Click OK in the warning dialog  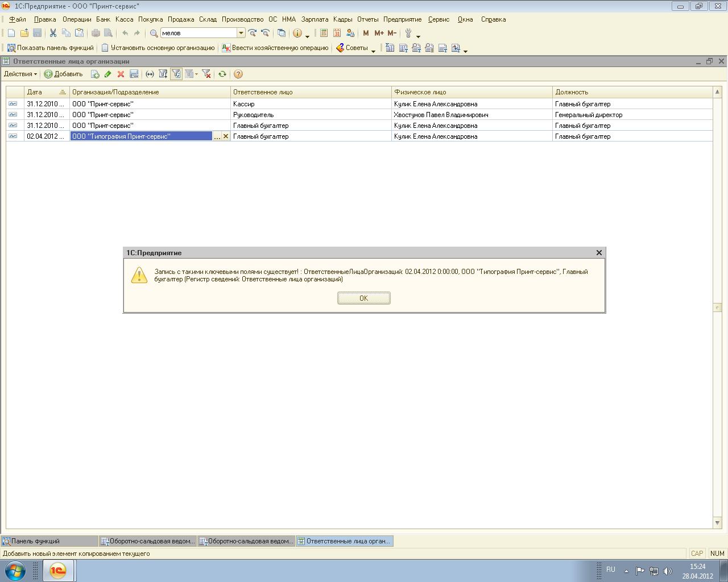(x=363, y=298)
